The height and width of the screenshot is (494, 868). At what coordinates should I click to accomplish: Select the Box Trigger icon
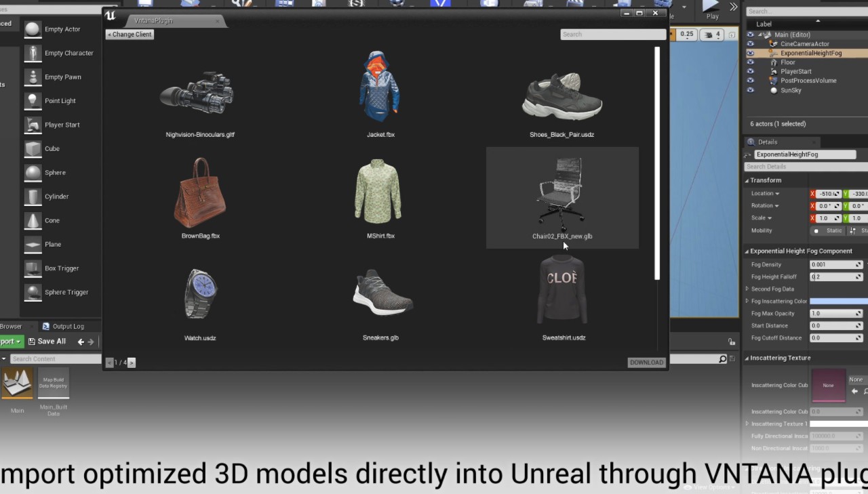pos(33,268)
